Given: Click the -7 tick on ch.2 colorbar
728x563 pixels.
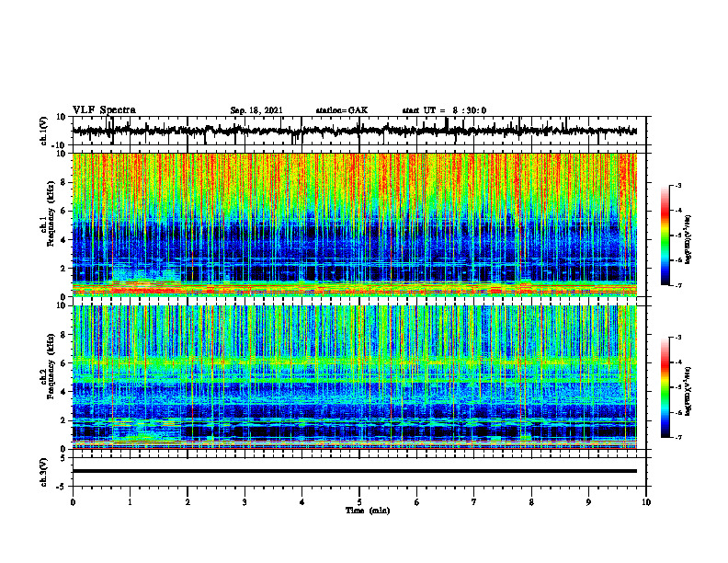Looking at the screenshot, I should pos(677,437).
